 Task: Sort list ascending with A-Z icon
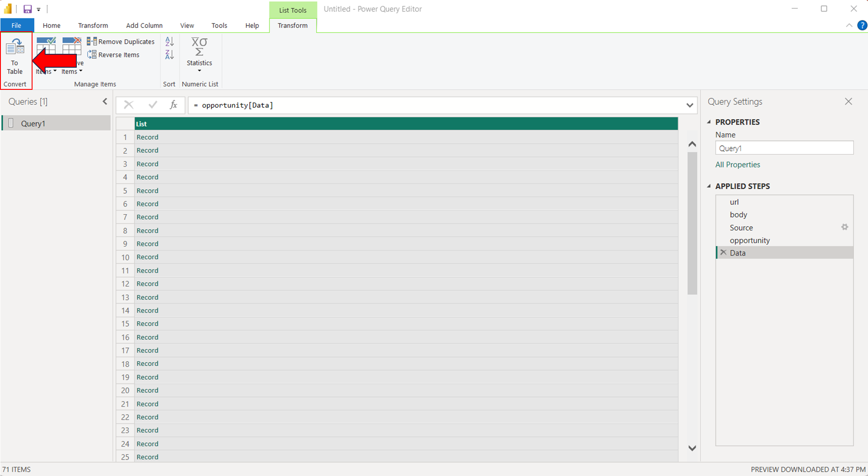[170, 41]
